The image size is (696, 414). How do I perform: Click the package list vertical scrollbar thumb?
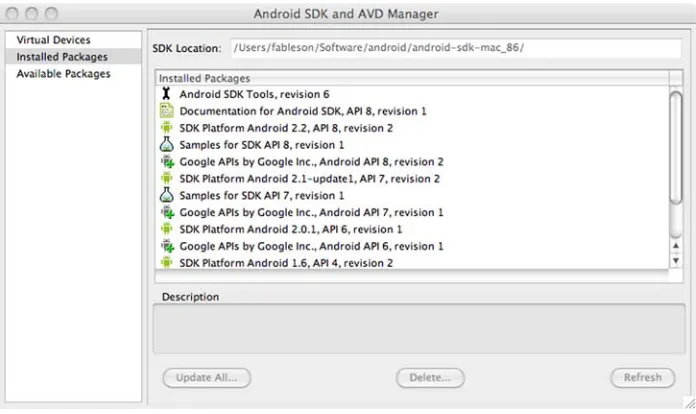click(x=676, y=147)
